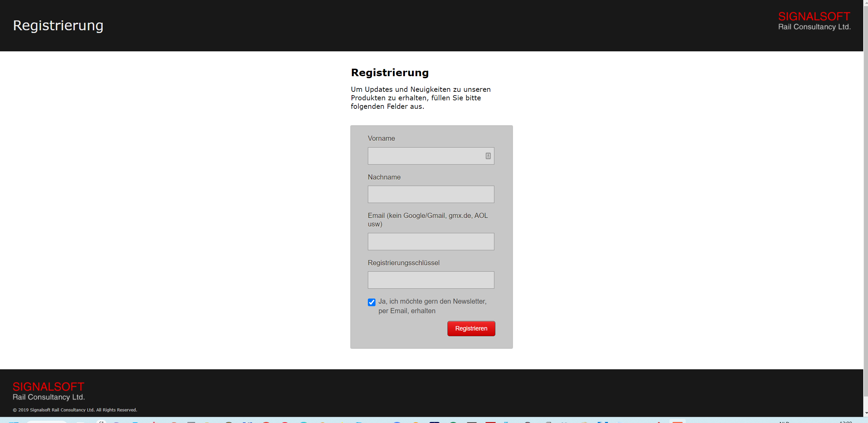This screenshot has height=423, width=868.
Task: Select the Registrierungsschlüssel input field
Action: coord(431,280)
